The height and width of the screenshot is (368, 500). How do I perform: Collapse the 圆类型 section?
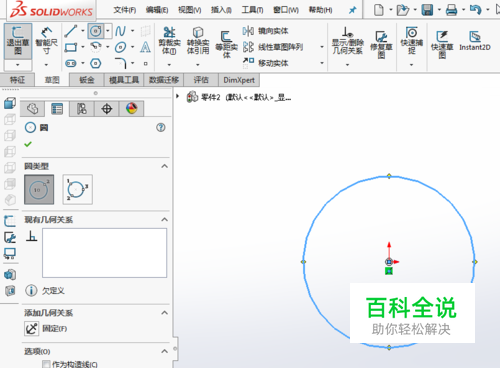point(164,166)
